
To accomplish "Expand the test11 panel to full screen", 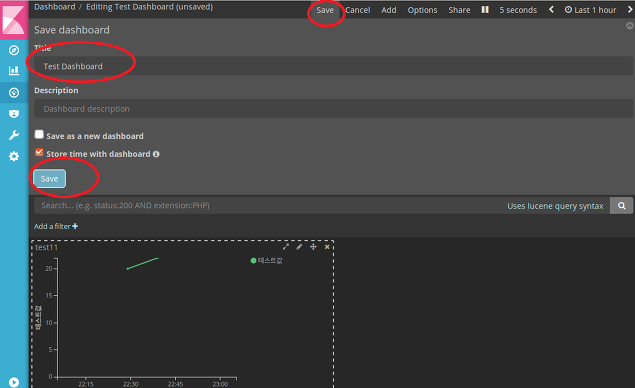I will 286,247.
